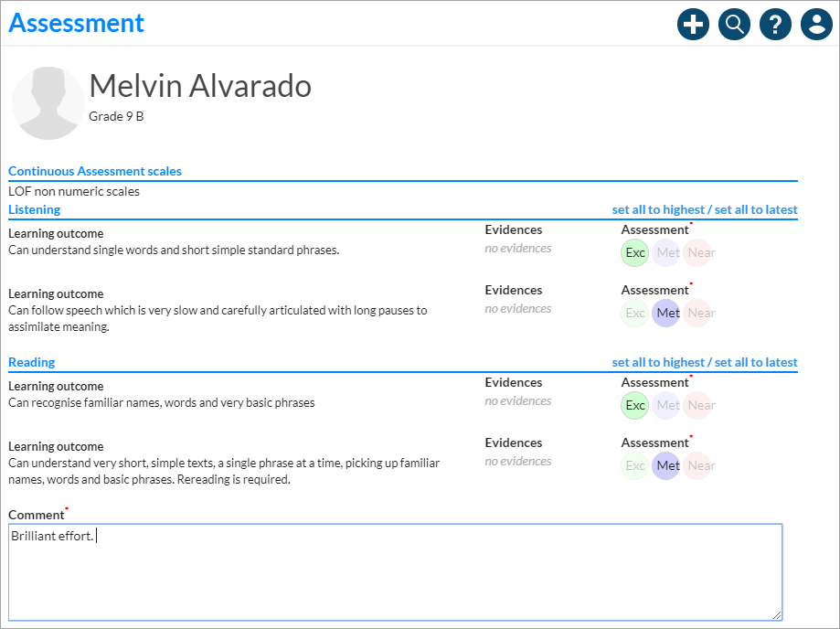
Task: Click the Assessment page title
Action: [x=76, y=23]
